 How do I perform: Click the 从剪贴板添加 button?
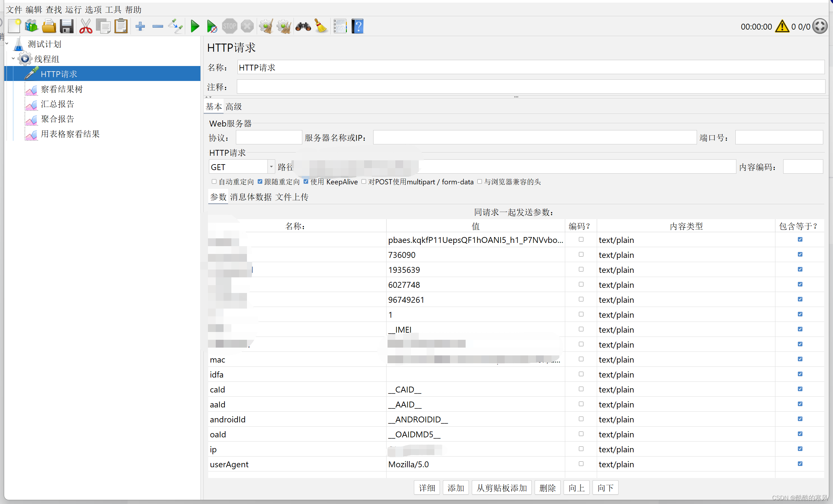pos(501,487)
